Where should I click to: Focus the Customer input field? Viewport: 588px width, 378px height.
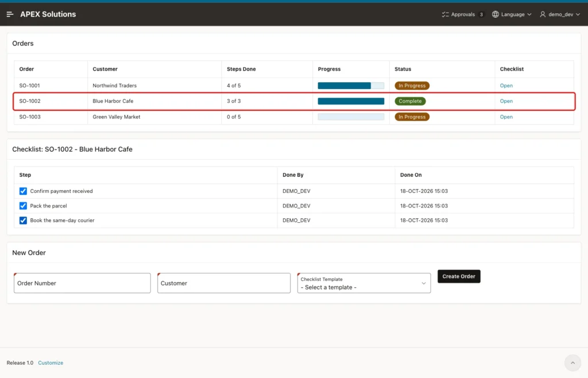coord(224,283)
